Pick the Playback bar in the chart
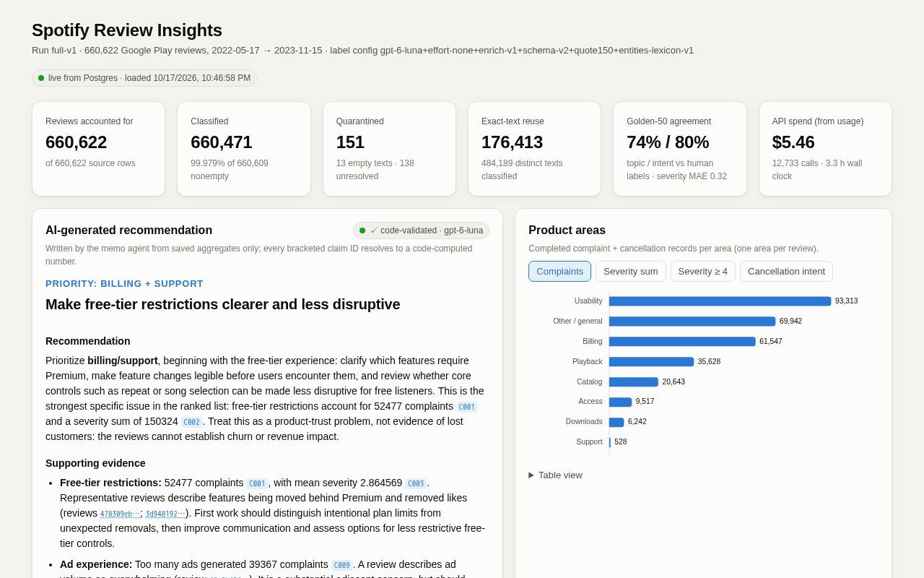This screenshot has width=924, height=578. pos(651,362)
